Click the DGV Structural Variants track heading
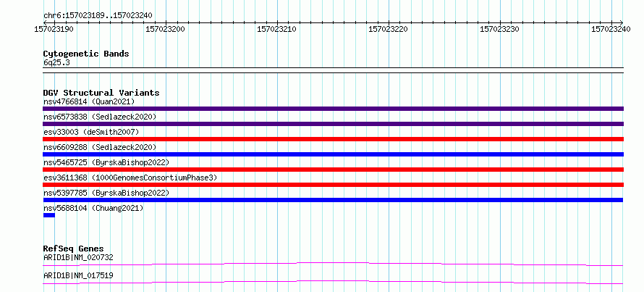Viewport: 644px width, 292px height. coord(101,93)
